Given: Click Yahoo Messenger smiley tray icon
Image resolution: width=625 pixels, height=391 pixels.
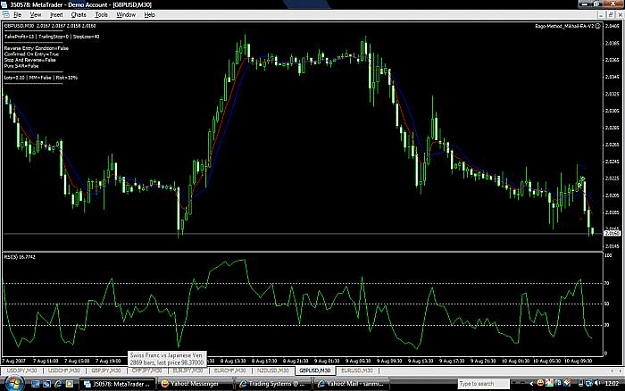Looking at the screenshot, I should (x=540, y=383).
